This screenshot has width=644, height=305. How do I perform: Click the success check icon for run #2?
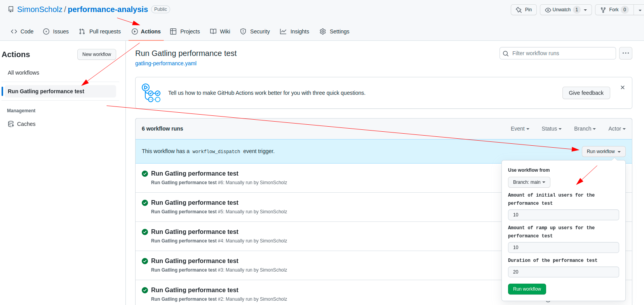pos(145,290)
